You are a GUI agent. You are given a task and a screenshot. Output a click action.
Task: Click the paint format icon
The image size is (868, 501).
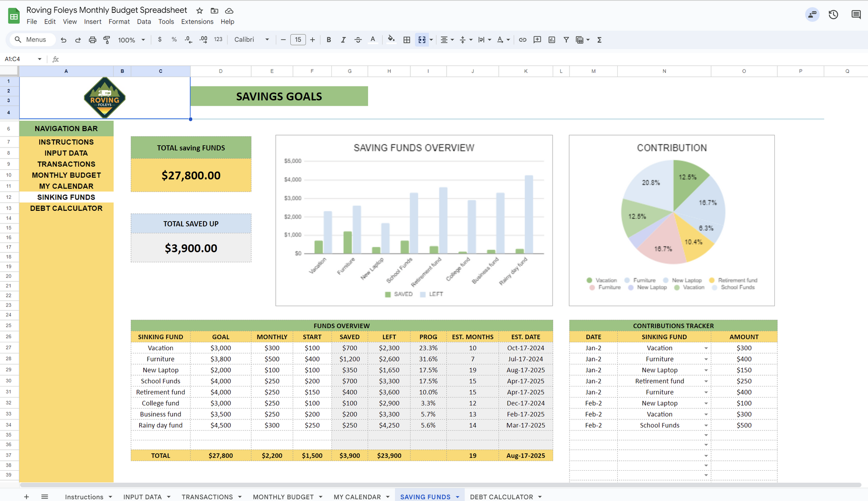coord(107,40)
